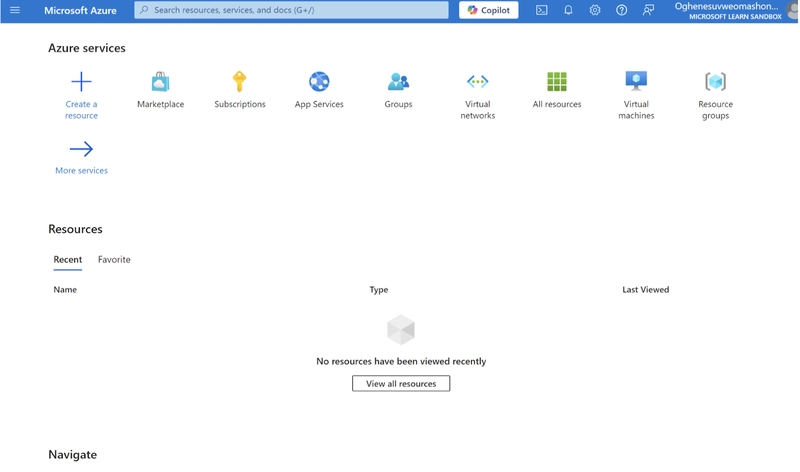Open portal settings gear
The image size is (800, 472).
tap(595, 10)
